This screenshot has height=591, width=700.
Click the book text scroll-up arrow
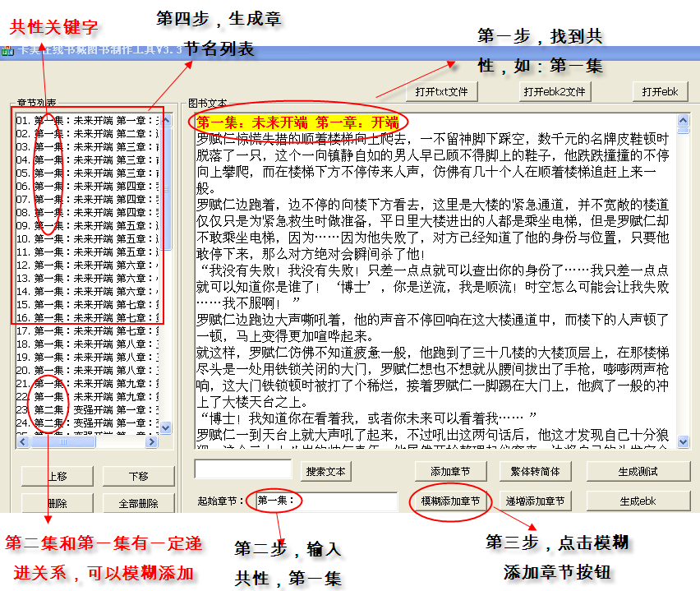pos(683,118)
